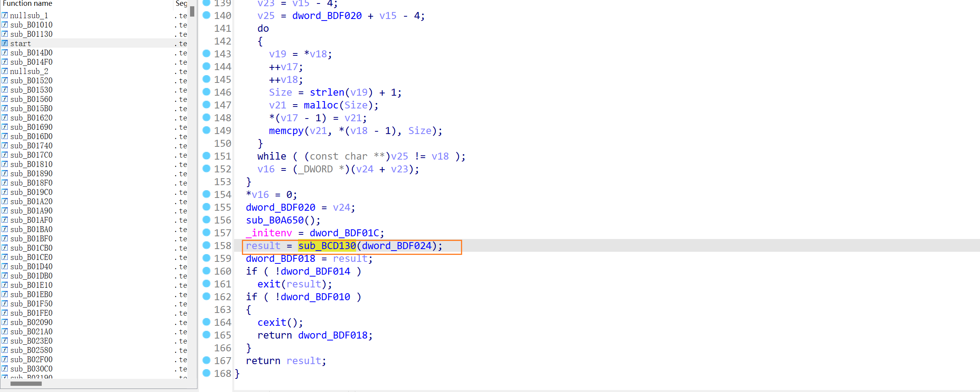Toggle breakpoint dot on line 158
The height and width of the screenshot is (392, 980).
[x=207, y=245]
